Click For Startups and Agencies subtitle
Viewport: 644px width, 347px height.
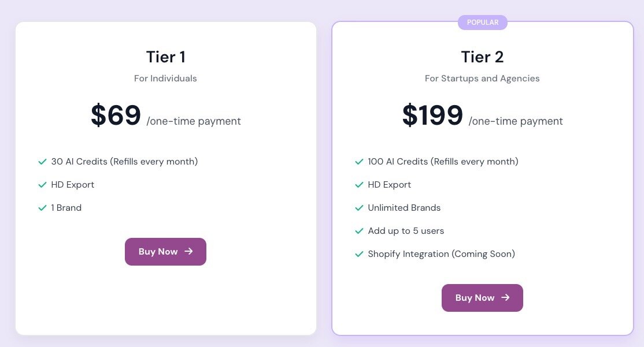(482, 79)
